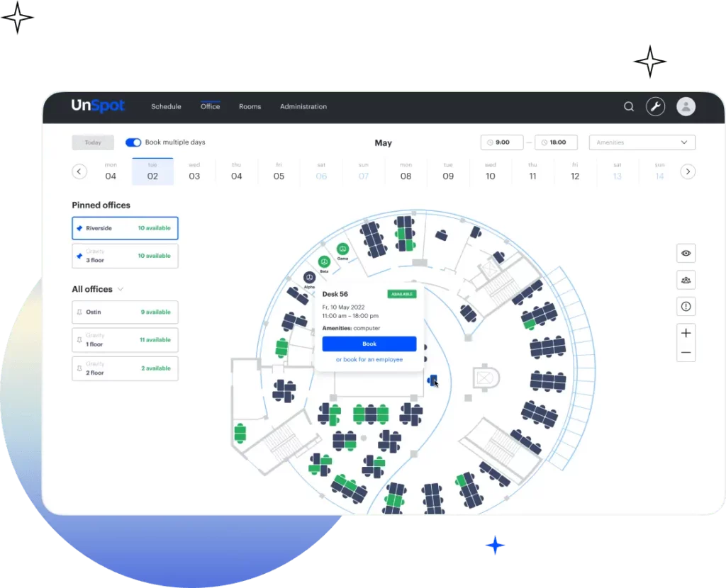Select the Alpha meeting room marker
This screenshot has height=588, width=726.
pyautogui.click(x=309, y=278)
